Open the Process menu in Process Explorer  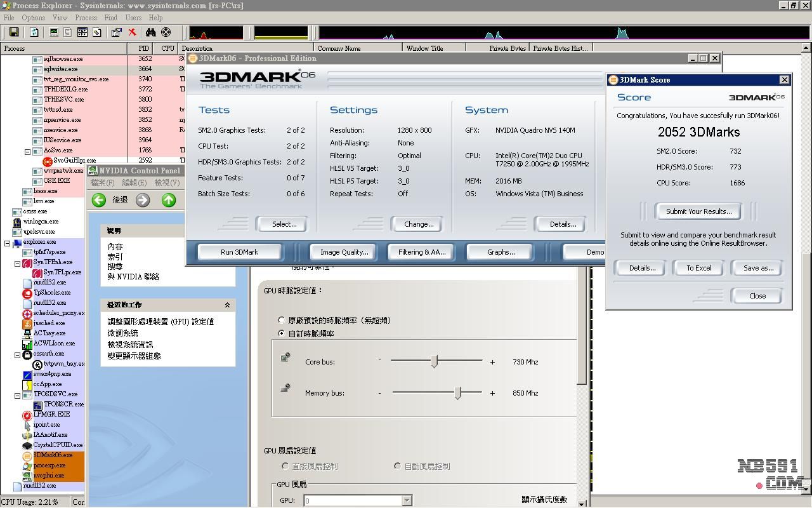click(x=86, y=18)
